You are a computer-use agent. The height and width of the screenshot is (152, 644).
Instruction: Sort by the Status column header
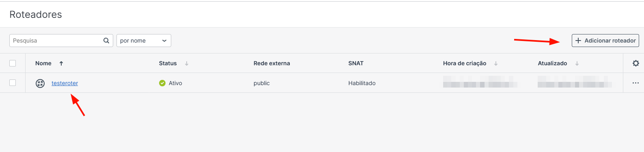point(168,63)
